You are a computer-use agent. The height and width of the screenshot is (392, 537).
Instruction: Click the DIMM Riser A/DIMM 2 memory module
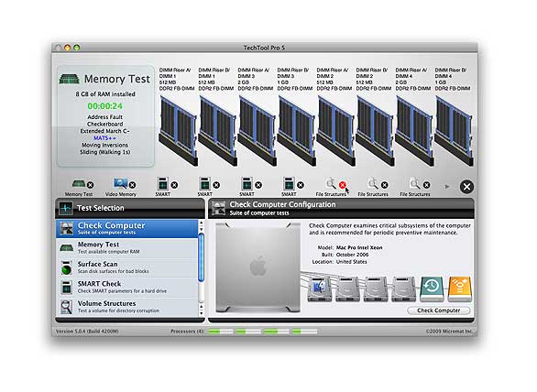pyautogui.click(x=335, y=131)
